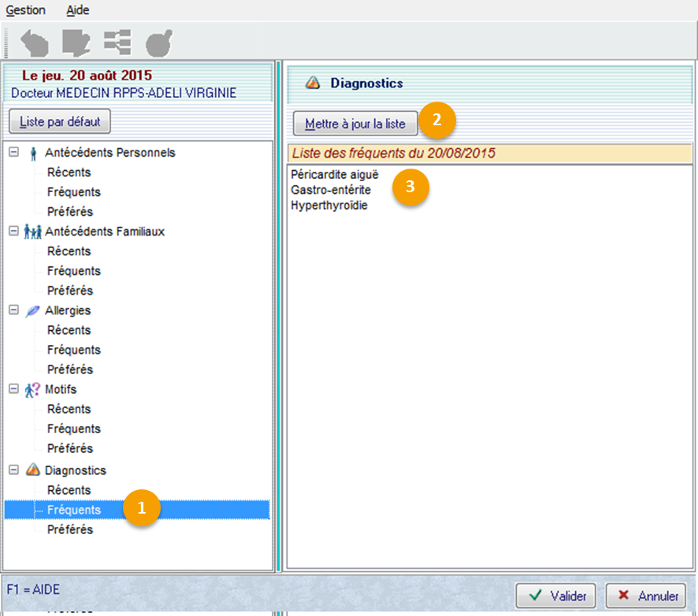Click the Antécédents Personnels person icon
Screen dimensions: 698x616
point(32,153)
